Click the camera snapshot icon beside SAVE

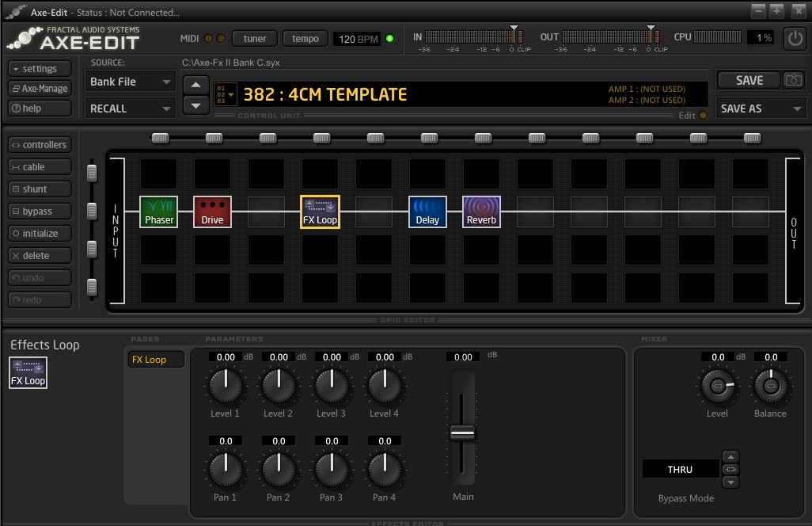[793, 80]
